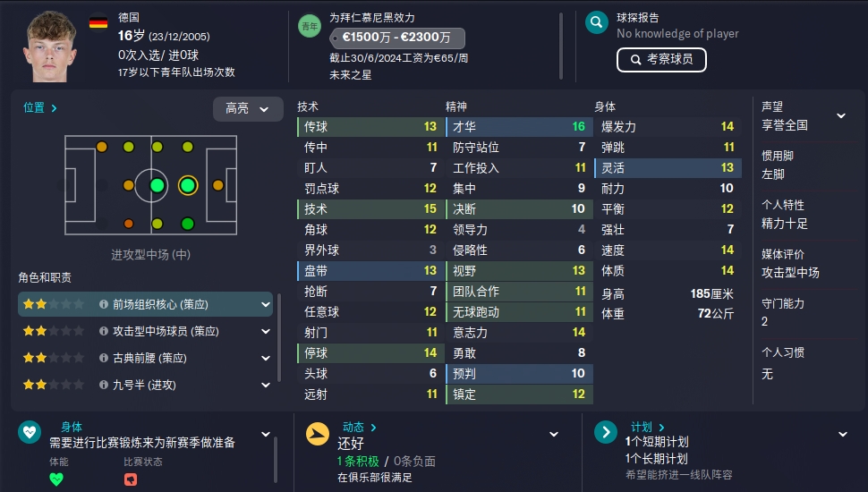Click the 考察球员 scout player button
The width and height of the screenshot is (868, 492).
tap(661, 60)
